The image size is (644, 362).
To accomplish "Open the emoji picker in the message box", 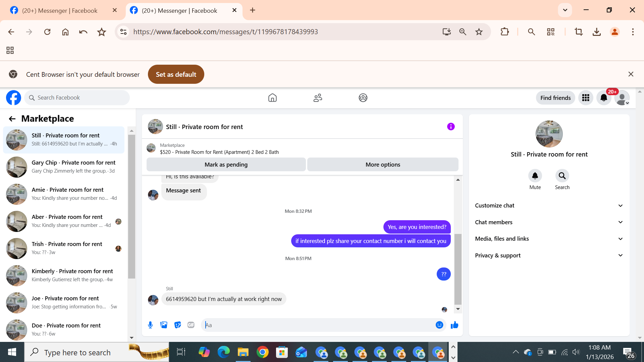I will pyautogui.click(x=439, y=325).
